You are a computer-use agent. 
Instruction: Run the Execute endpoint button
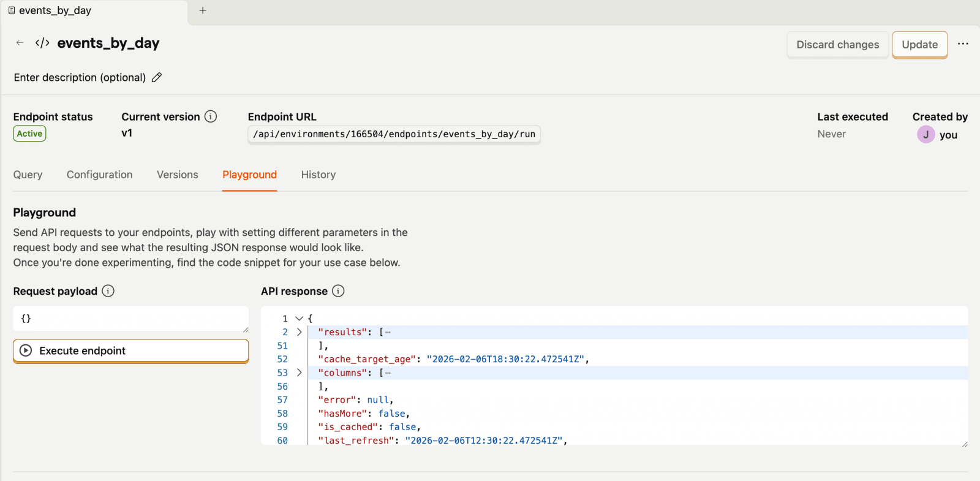click(x=130, y=350)
